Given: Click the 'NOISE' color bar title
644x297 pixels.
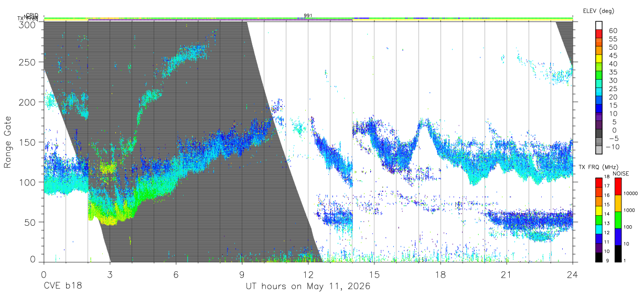Looking at the screenshot, I should [x=621, y=173].
